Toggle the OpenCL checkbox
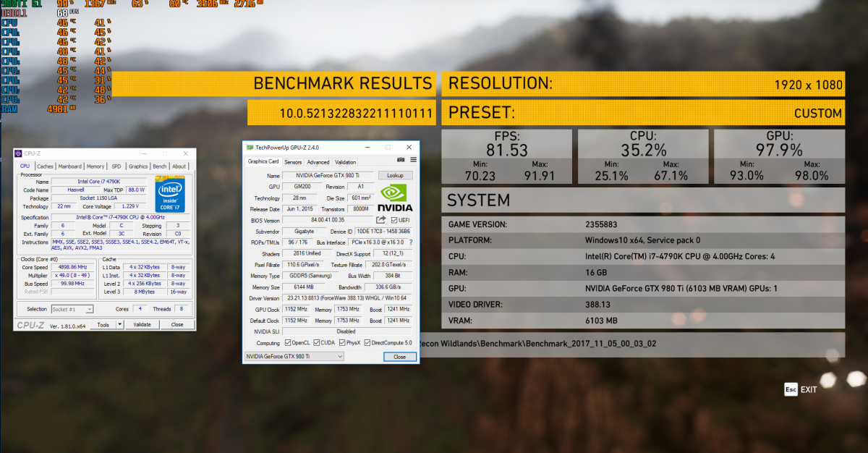868x453 pixels. 287,343
